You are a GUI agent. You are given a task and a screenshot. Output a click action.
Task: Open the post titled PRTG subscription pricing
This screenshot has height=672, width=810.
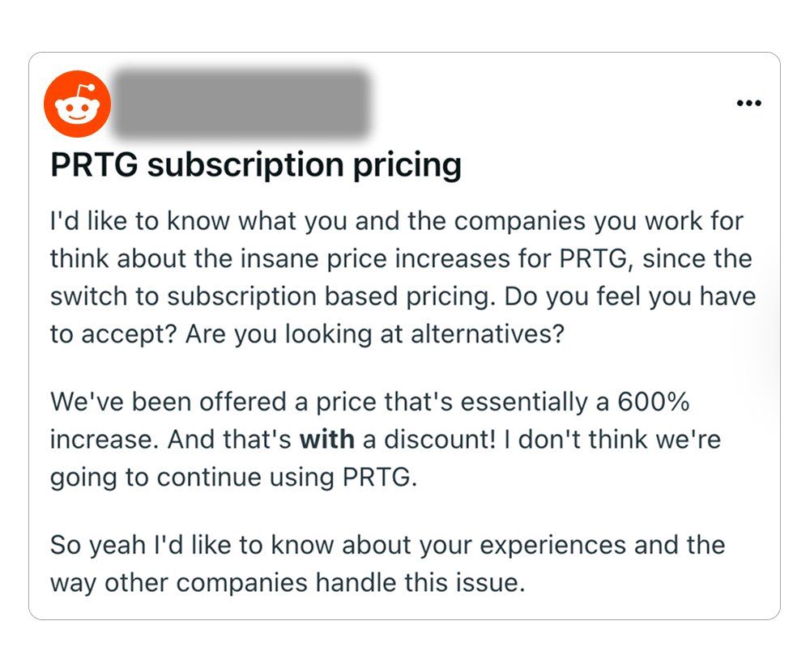255,164
